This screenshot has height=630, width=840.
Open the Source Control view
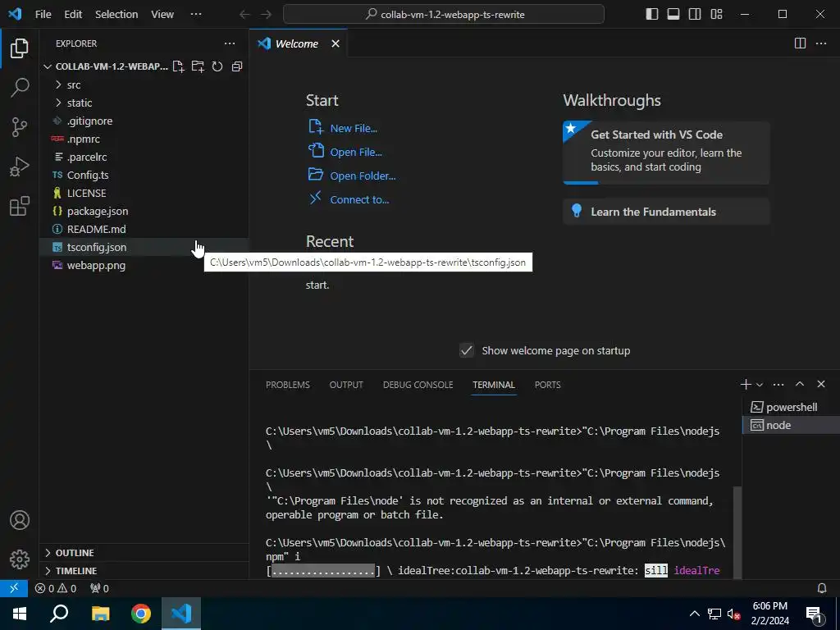20,127
